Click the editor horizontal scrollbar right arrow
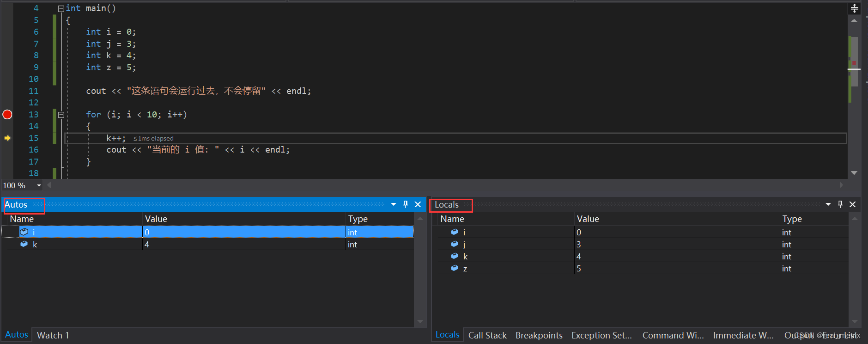Screen dimensions: 868x344 click(x=841, y=185)
